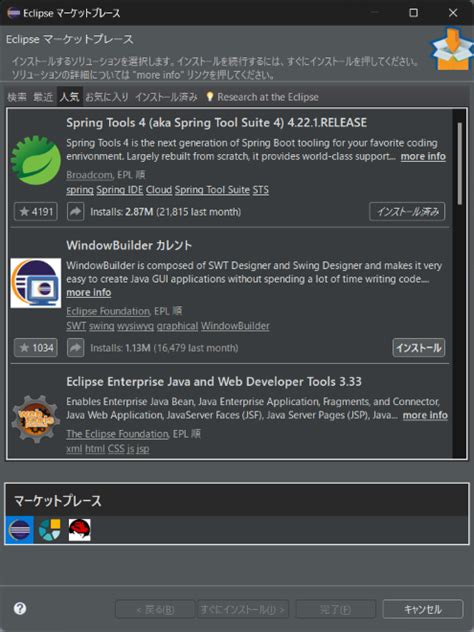Install WindowBuilder with インストール button
Screen dimensions: 474x632
[x=419, y=347]
